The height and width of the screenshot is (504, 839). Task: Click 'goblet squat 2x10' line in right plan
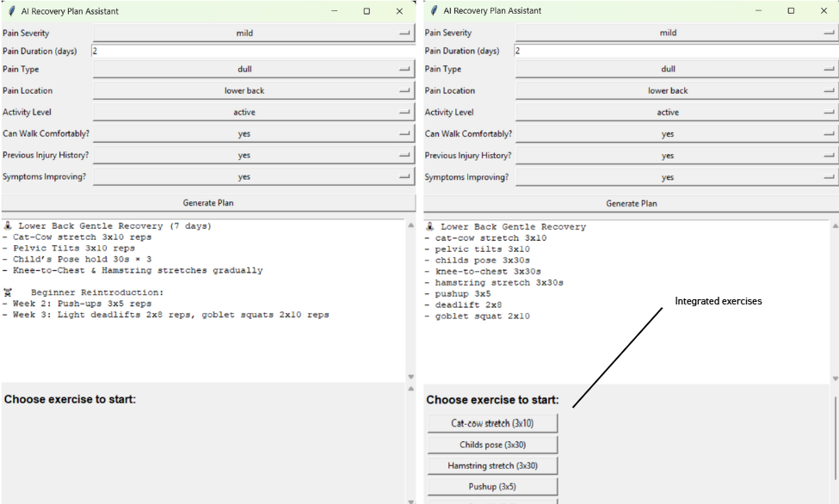(x=478, y=317)
